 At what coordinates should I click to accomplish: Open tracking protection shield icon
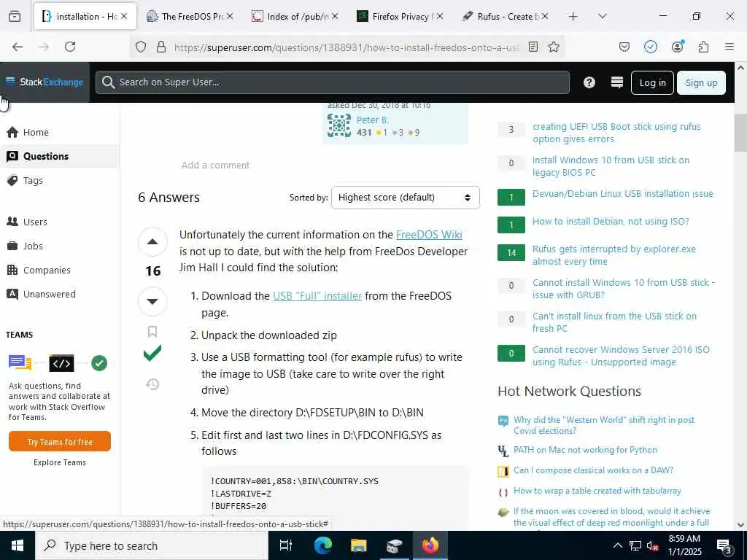pos(141,47)
